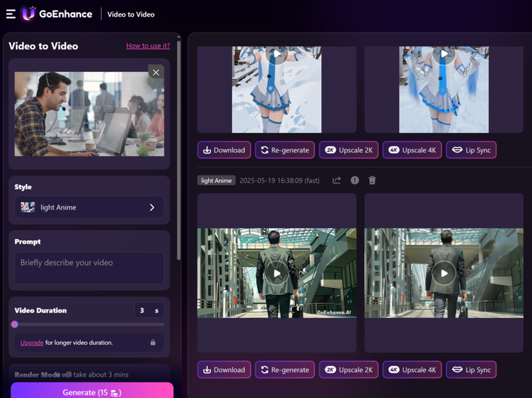
Task: Open the info icon next to the timestamp
Action: [x=355, y=180]
